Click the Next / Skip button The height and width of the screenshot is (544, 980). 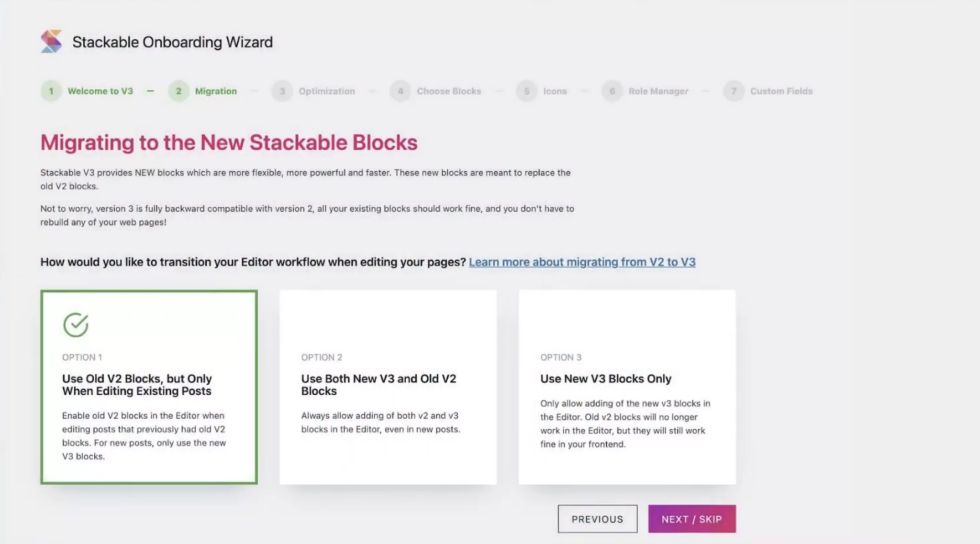click(x=691, y=519)
